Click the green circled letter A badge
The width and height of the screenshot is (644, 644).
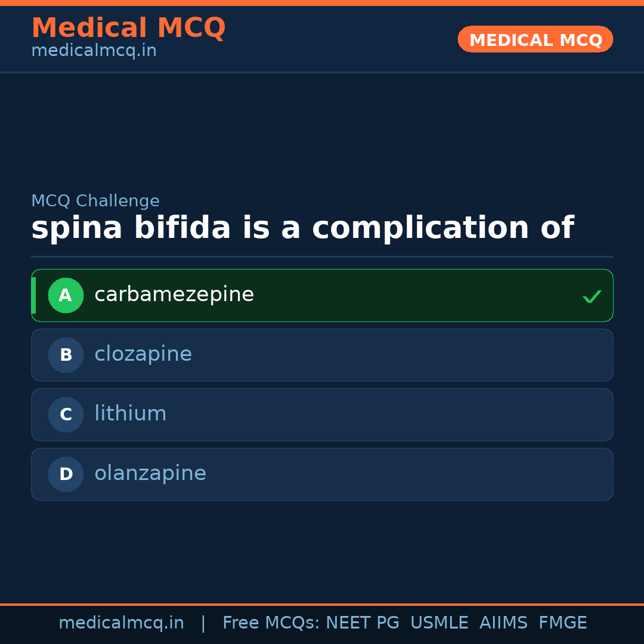[66, 295]
